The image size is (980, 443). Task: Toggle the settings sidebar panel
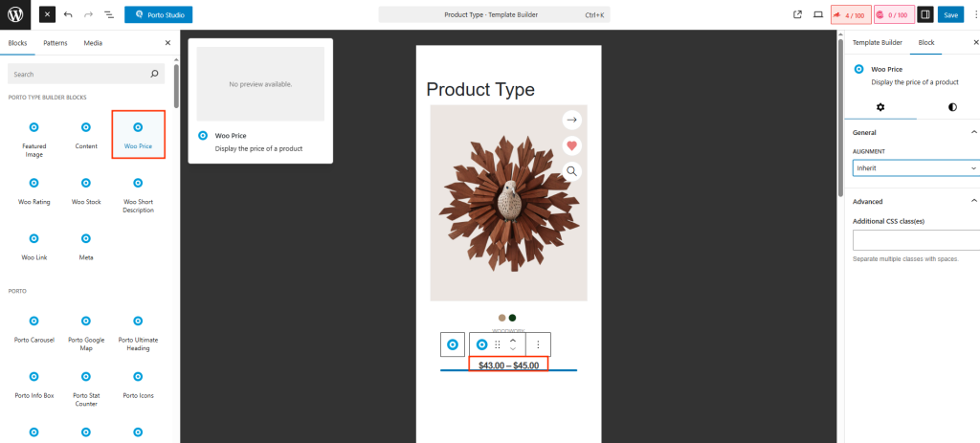(925, 15)
